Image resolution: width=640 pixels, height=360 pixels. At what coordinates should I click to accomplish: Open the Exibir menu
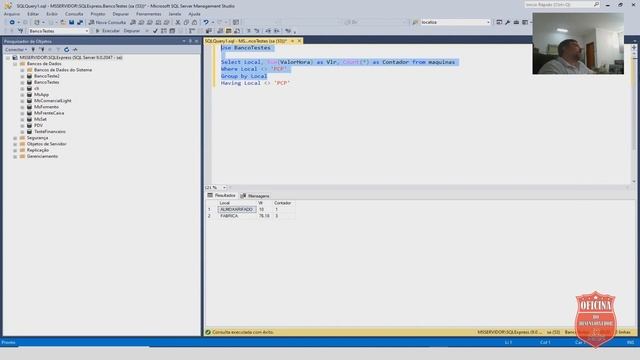click(x=52, y=14)
